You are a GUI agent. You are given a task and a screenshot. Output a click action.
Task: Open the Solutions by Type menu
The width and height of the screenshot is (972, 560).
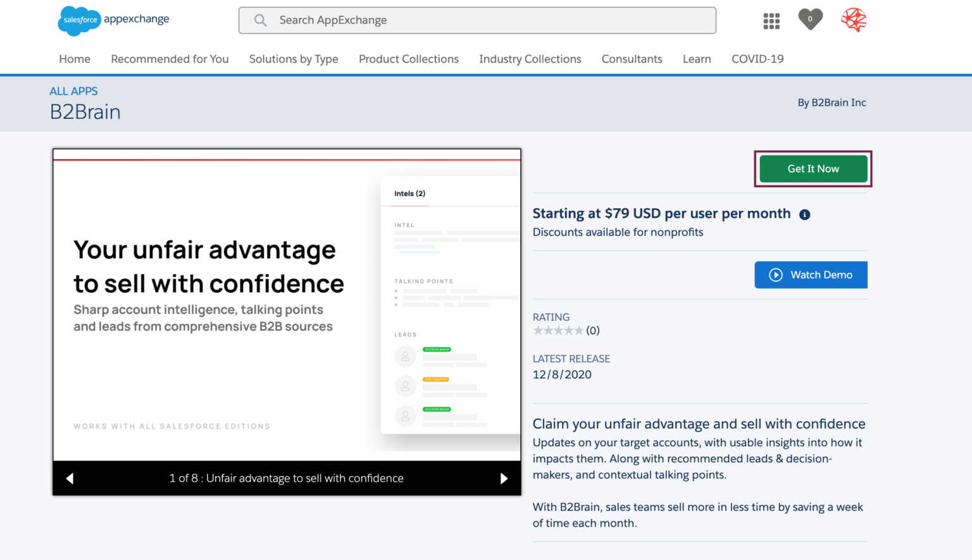[294, 59]
